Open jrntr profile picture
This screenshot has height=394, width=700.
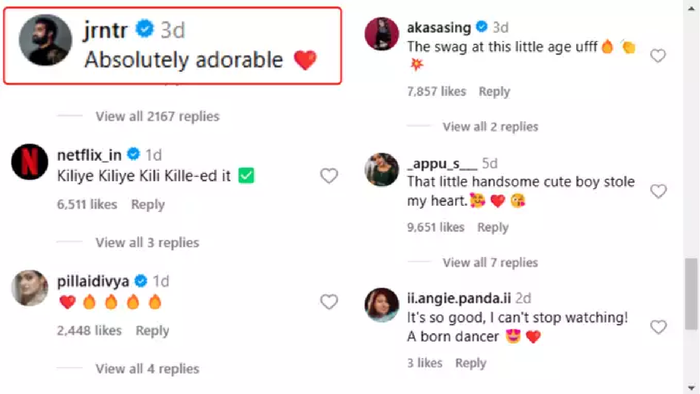[45, 40]
